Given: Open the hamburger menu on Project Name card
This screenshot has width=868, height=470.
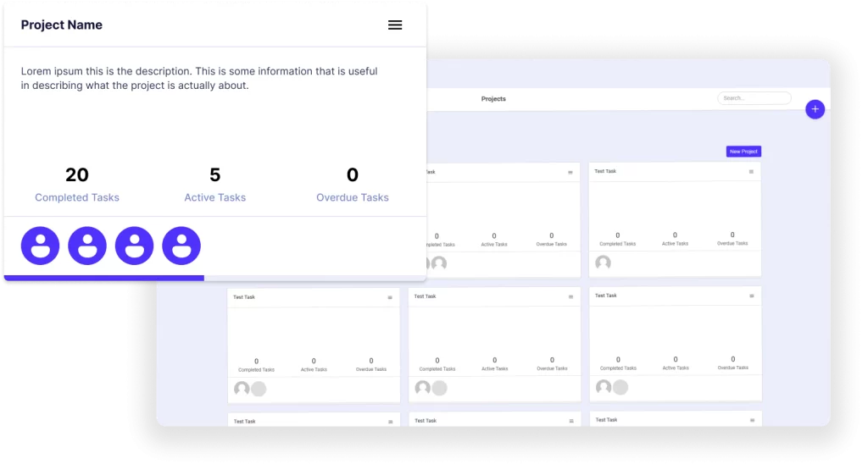Looking at the screenshot, I should (395, 25).
